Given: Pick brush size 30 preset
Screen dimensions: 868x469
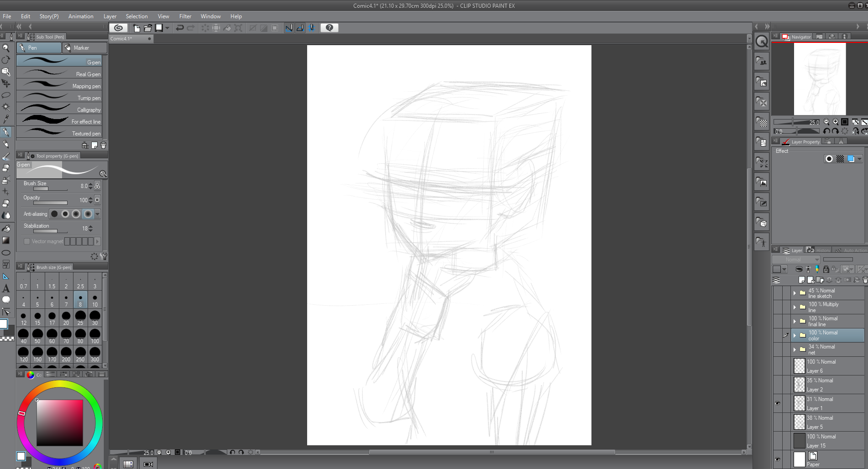Looking at the screenshot, I should (94, 318).
